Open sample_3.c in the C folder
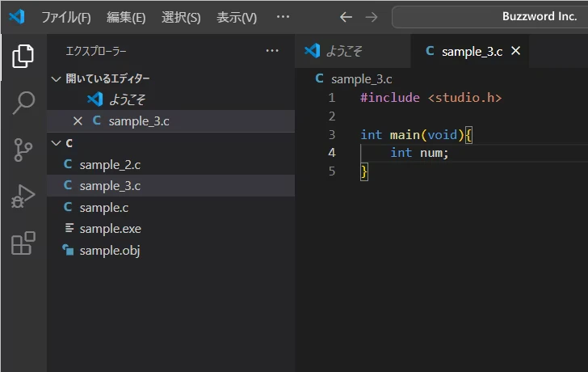The image size is (588, 372). (x=171, y=186)
